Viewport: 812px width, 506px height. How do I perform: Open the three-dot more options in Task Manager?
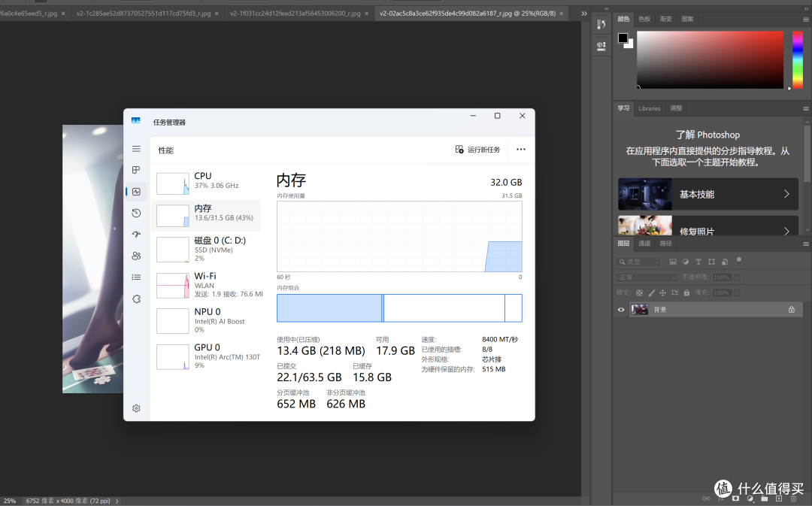(x=521, y=149)
